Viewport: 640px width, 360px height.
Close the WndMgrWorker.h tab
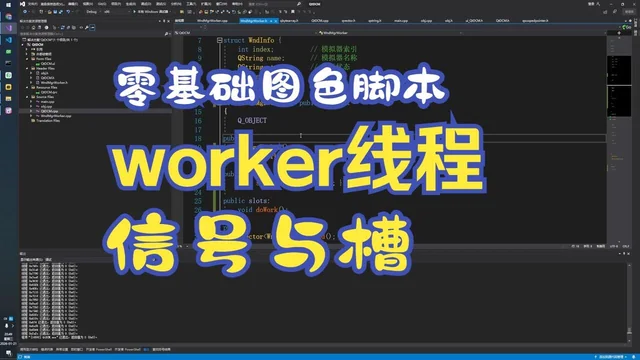276,21
